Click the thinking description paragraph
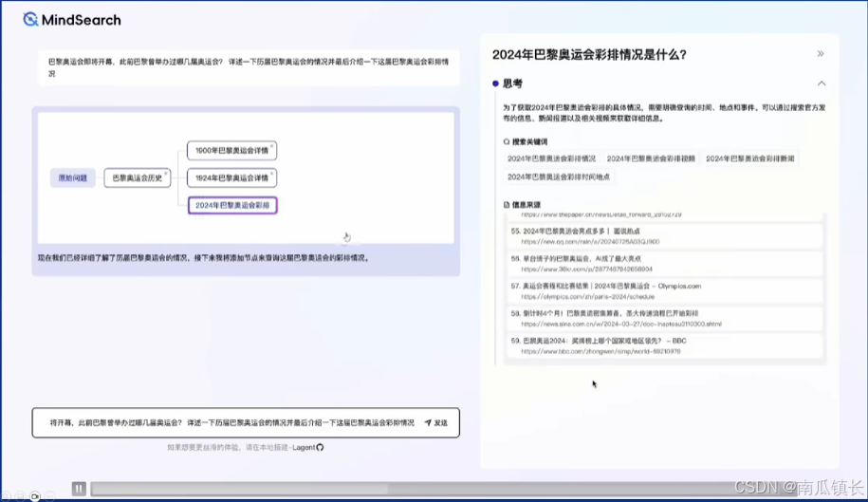Image resolution: width=868 pixels, height=502 pixels. click(664, 113)
